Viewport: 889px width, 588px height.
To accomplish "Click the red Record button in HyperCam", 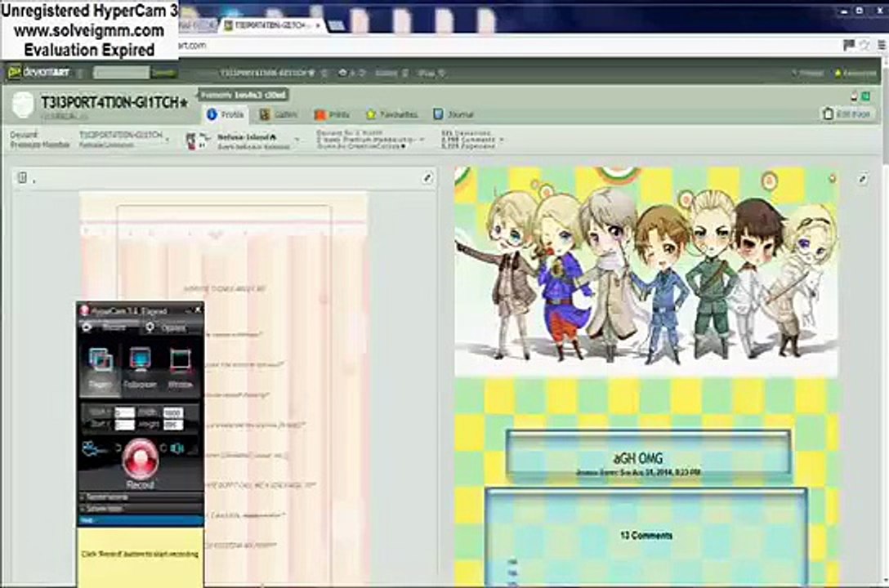I will 140,457.
